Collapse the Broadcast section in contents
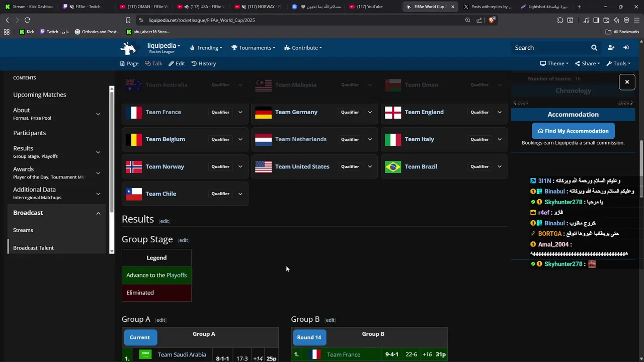The width and height of the screenshot is (644, 362). click(98, 213)
